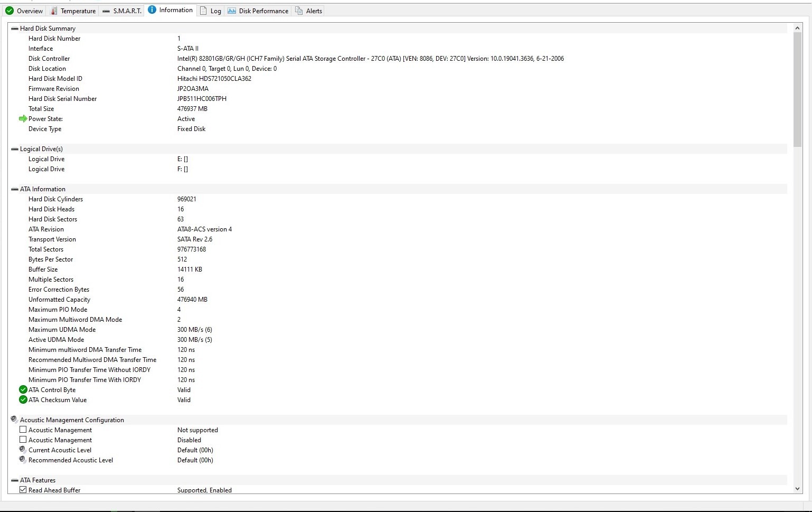812x512 pixels.
Task: Collapse the ATA Features section
Action: (15, 480)
